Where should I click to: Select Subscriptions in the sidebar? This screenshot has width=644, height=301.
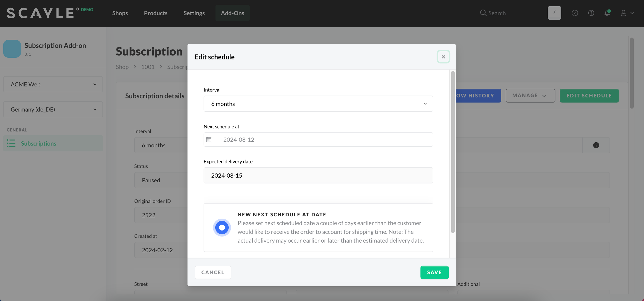38,143
